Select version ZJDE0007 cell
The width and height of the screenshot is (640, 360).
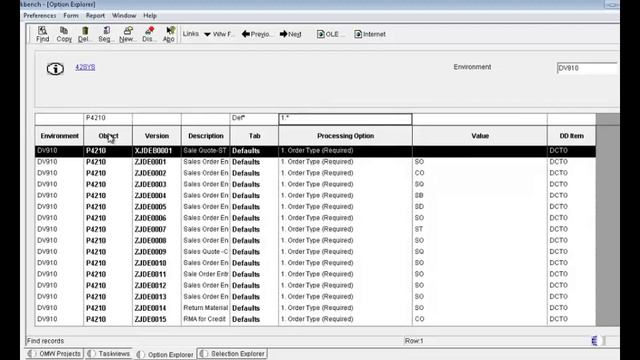click(x=157, y=229)
